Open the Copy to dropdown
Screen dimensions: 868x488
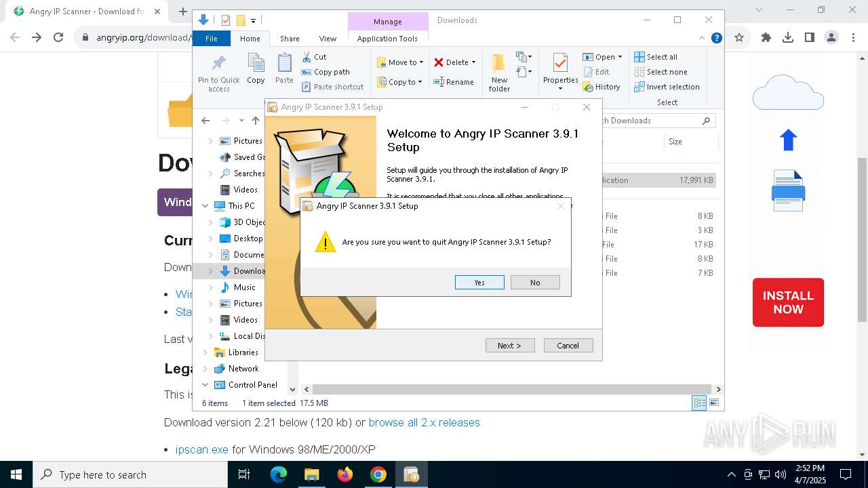click(x=399, y=82)
